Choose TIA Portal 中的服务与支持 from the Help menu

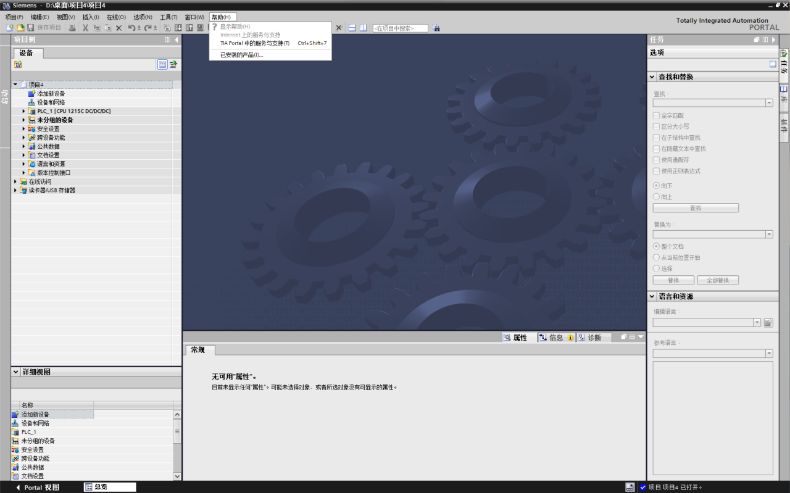tap(254, 43)
